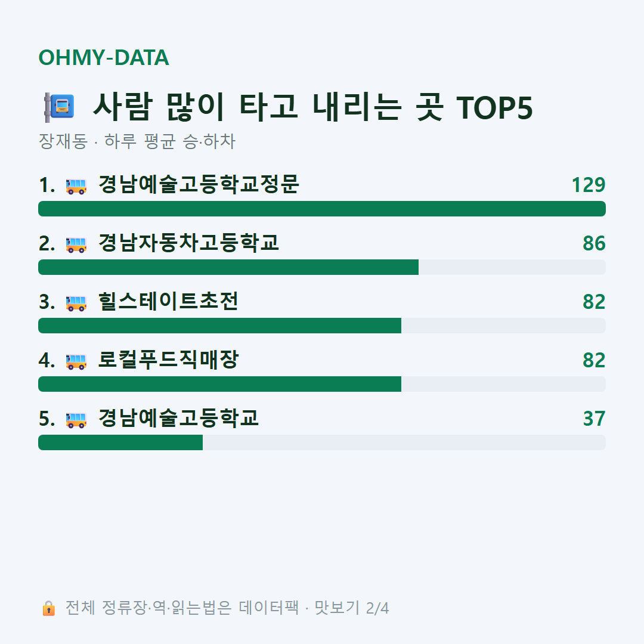Select the 로컬푸드직매장 stop name
The height and width of the screenshot is (644, 644).
click(x=168, y=360)
